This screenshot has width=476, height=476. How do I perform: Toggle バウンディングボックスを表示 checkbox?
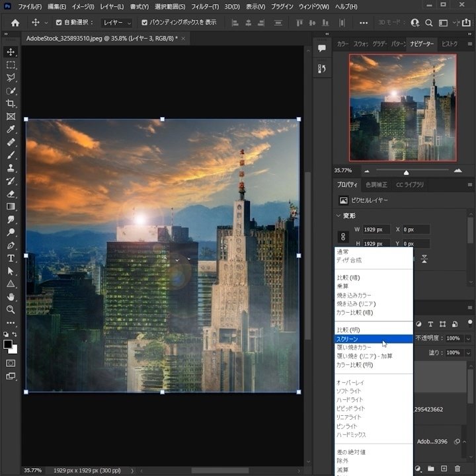click(145, 22)
